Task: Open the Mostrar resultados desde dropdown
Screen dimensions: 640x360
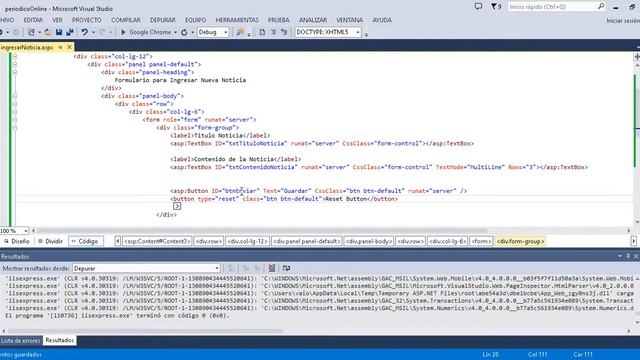Action: click(146, 268)
